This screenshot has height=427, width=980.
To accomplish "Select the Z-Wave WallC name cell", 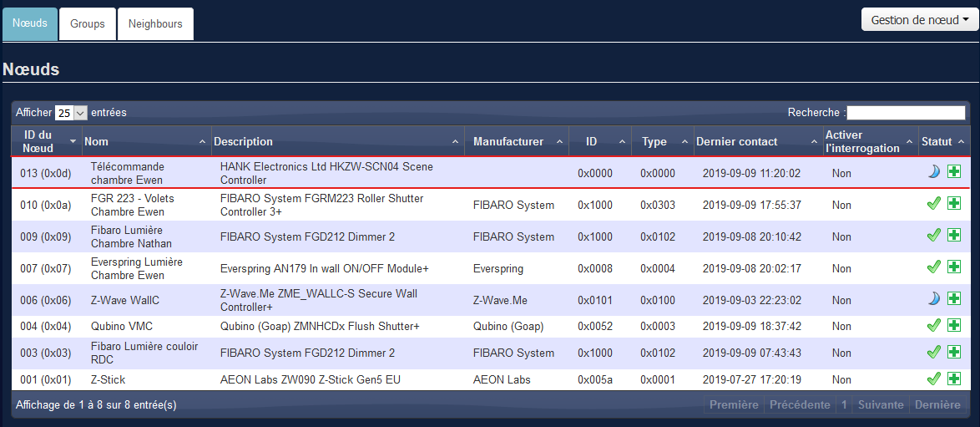I will [147, 301].
